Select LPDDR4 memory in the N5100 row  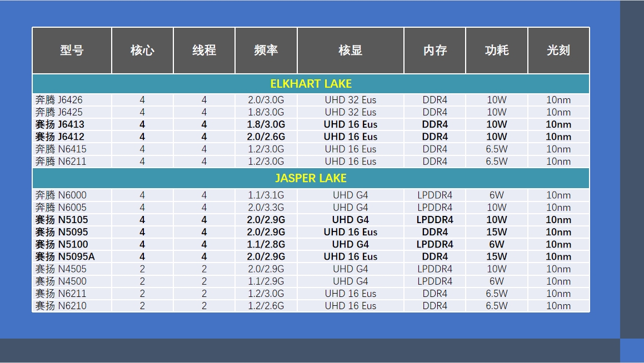click(435, 244)
